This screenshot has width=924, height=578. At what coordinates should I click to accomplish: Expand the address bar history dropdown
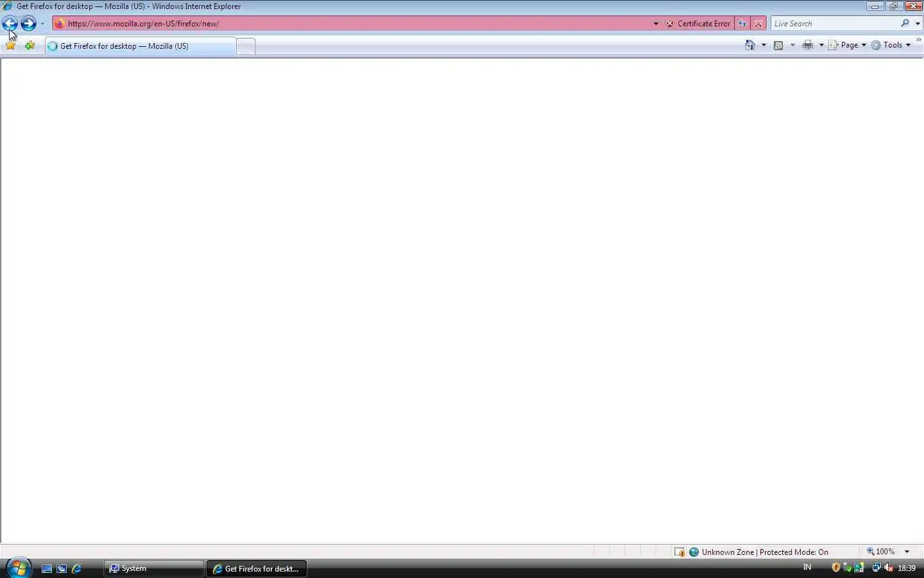point(656,24)
